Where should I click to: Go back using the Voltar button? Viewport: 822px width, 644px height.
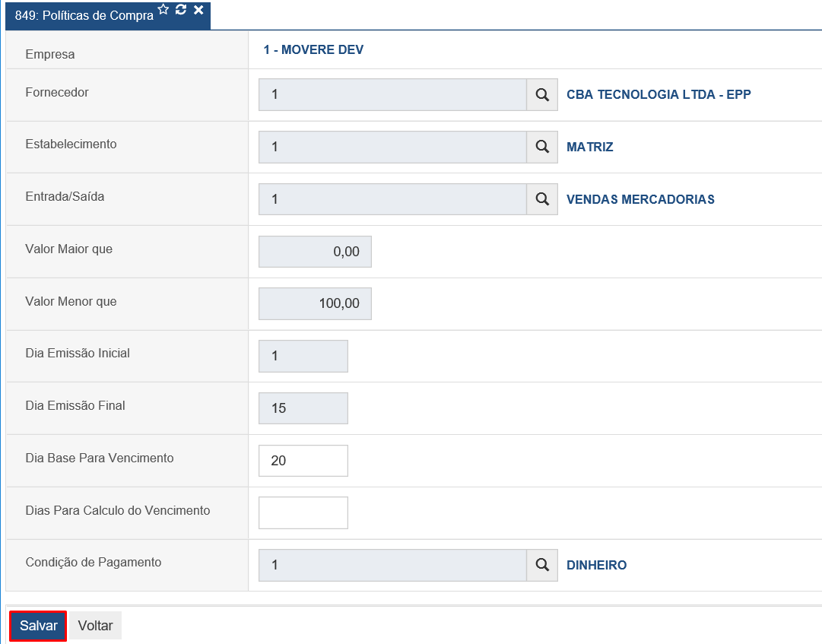point(95,626)
